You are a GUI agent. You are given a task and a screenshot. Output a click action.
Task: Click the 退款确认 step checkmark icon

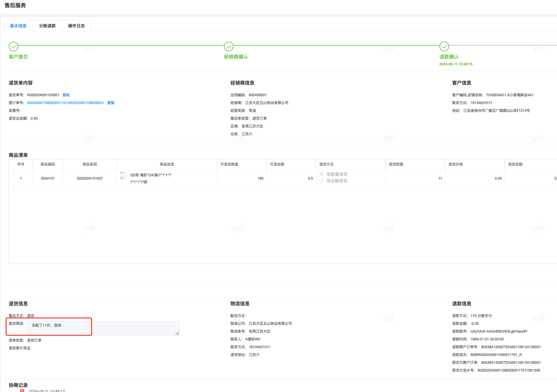(444, 46)
